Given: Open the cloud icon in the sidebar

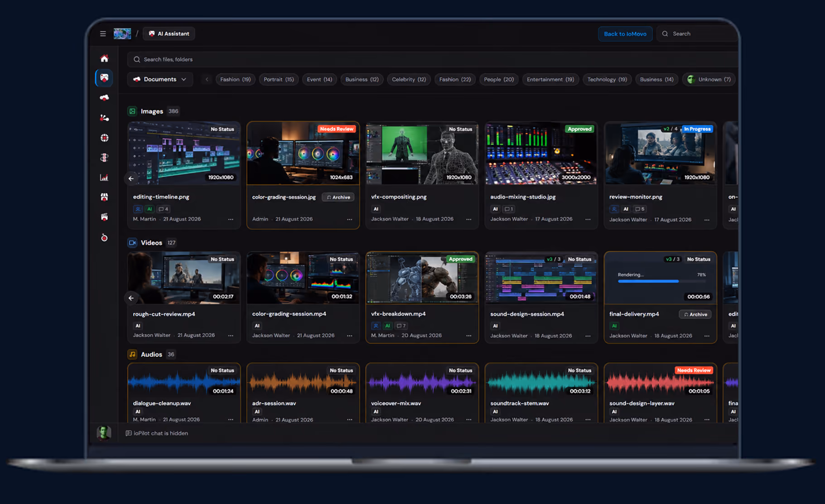Looking at the screenshot, I should pyautogui.click(x=104, y=98).
